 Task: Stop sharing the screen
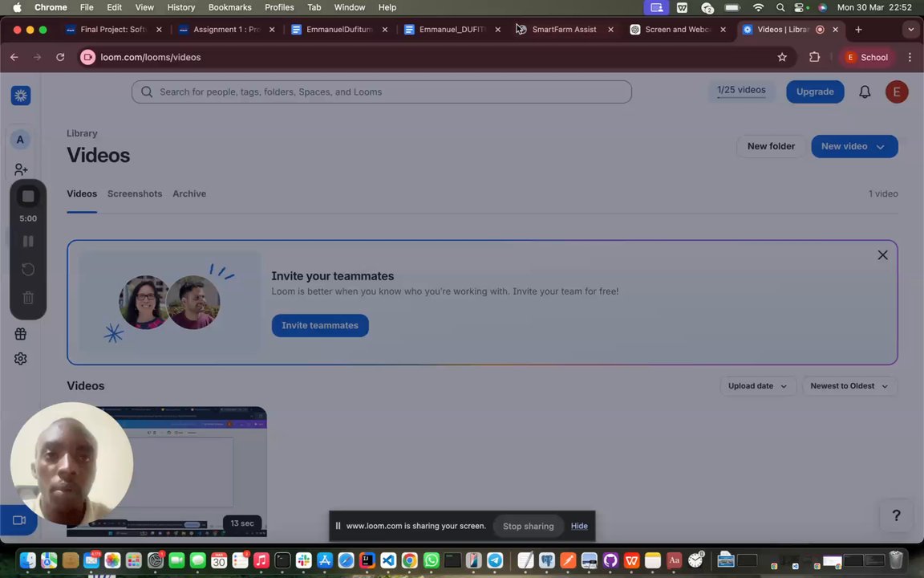point(528,526)
